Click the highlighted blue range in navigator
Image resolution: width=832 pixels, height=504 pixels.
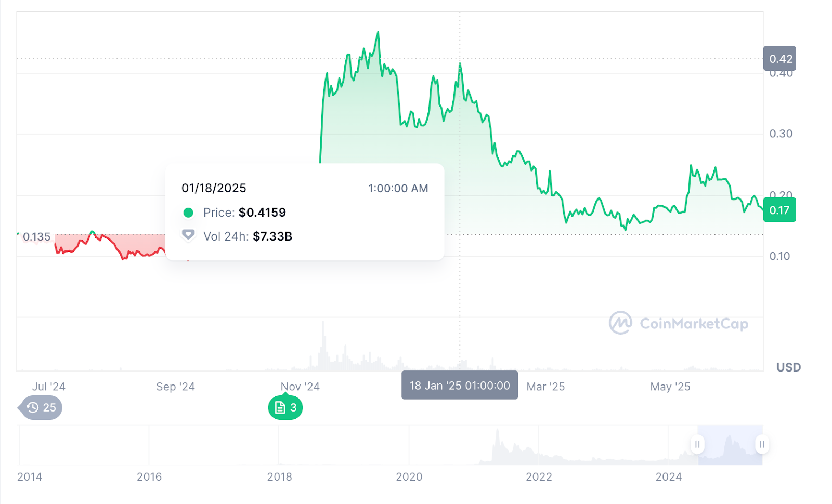(x=730, y=445)
